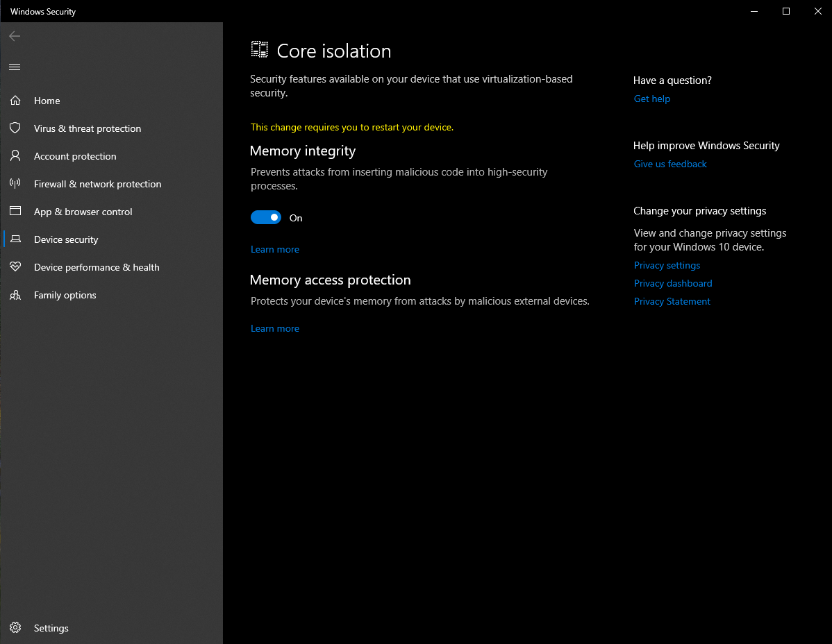Click the Account protection person icon

coord(15,156)
